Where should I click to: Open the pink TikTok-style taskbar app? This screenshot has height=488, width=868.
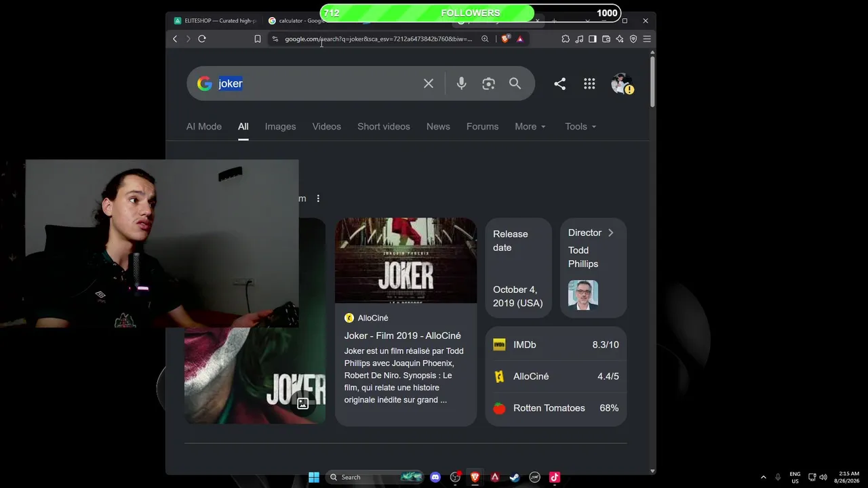(555, 477)
